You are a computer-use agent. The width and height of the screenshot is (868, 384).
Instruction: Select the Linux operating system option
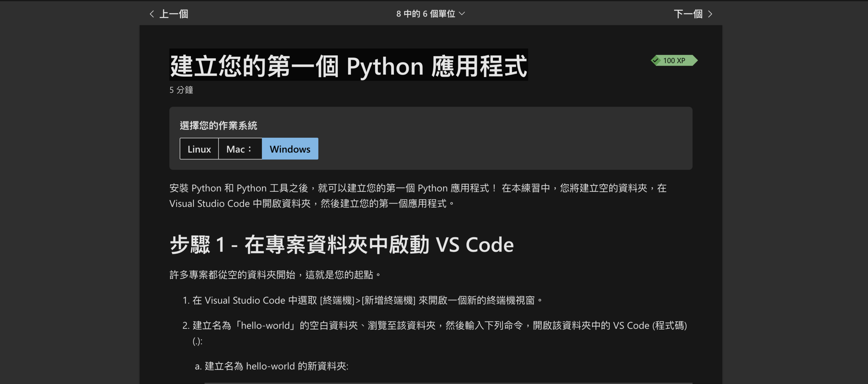click(199, 149)
